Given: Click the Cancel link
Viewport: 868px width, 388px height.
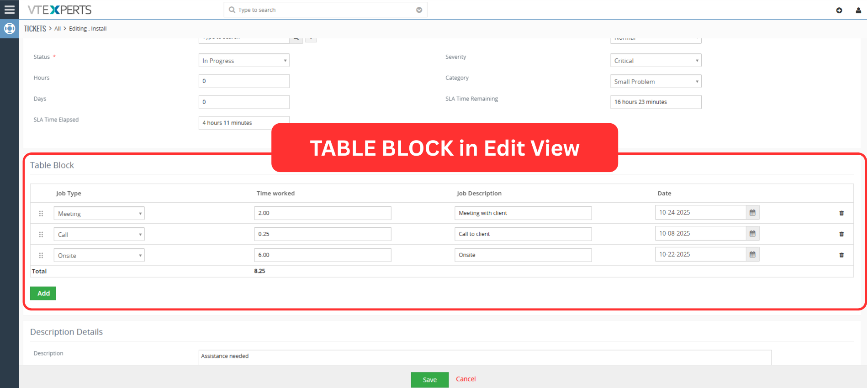Looking at the screenshot, I should pyautogui.click(x=466, y=379).
